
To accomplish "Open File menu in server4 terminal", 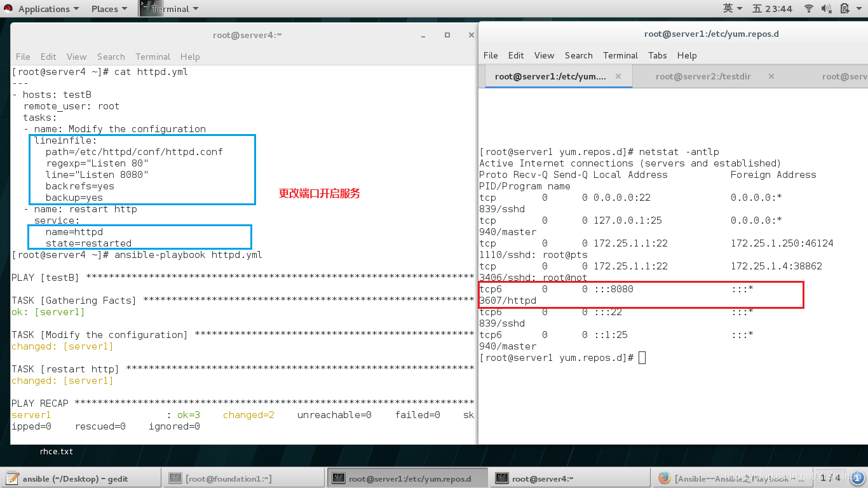I will point(23,57).
